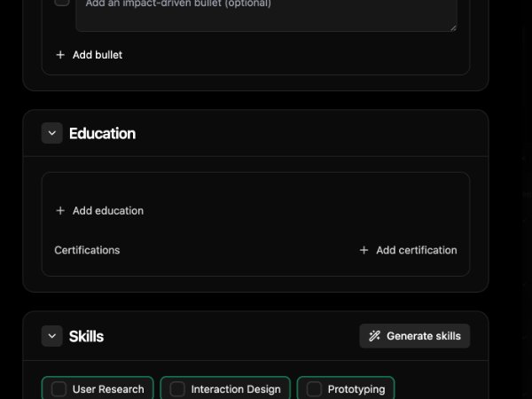Tick the checkbox left of the bullet textarea
This screenshot has height=399, width=532.
click(x=61, y=3)
